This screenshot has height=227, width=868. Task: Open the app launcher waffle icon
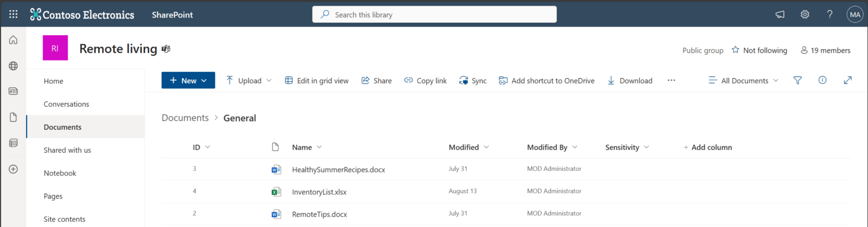tap(13, 14)
